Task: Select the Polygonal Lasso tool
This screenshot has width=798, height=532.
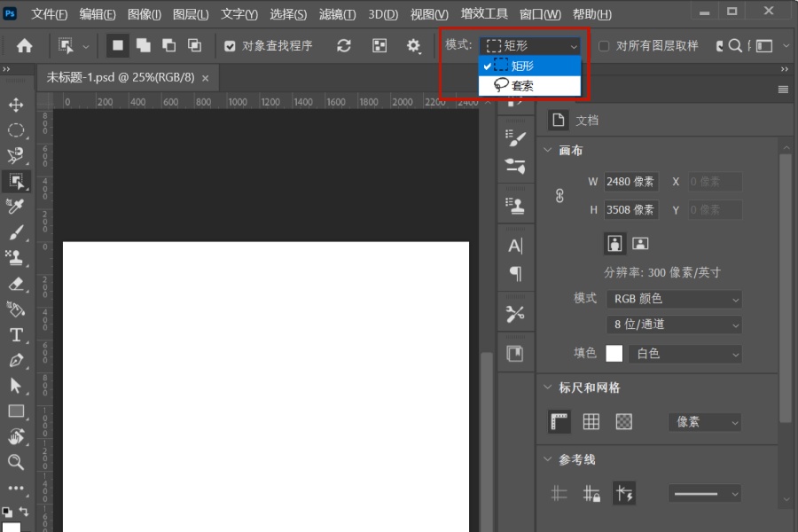Action: (x=16, y=156)
